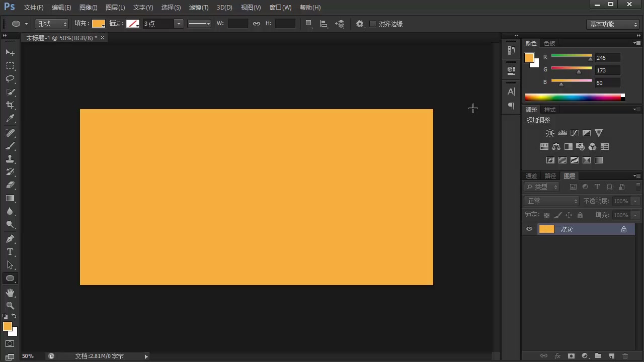Open the tool preset picker arrow
This screenshot has width=644, height=362.
(x=26, y=24)
